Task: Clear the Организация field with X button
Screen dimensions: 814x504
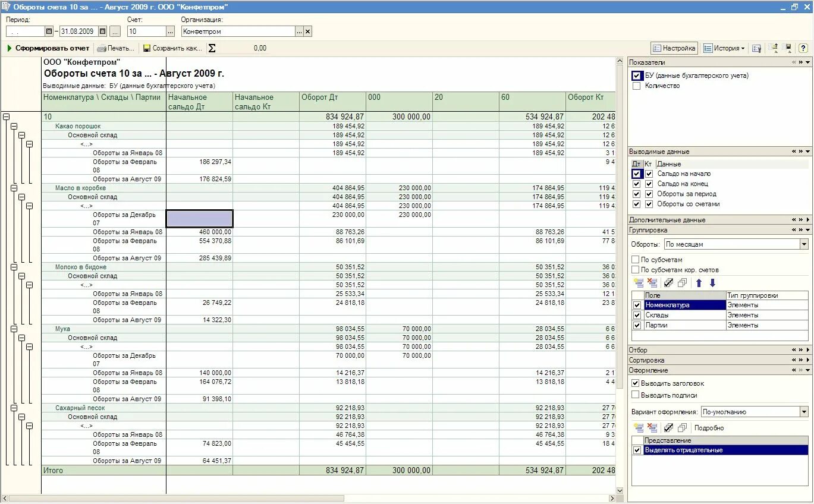Action: pos(307,31)
